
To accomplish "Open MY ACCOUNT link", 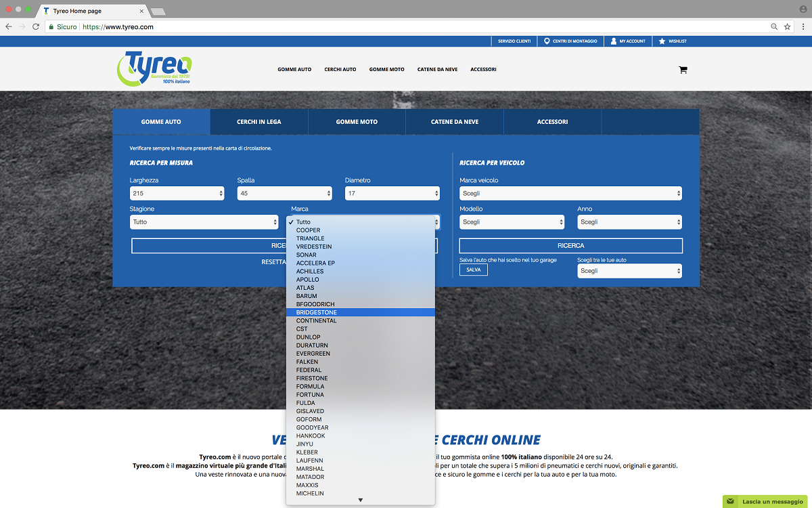I will pyautogui.click(x=628, y=41).
